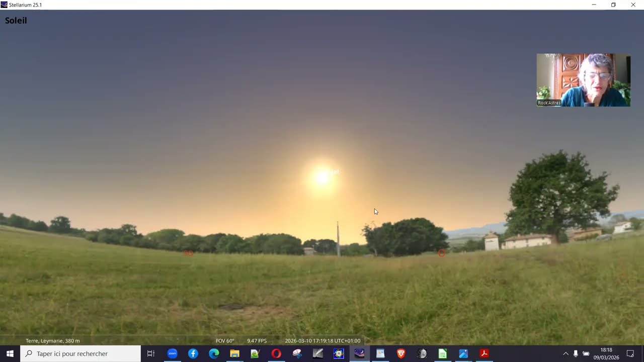Open the snipping tool taskbar icon next to Opera
Viewport: 644px width, 362px height.
coord(297,353)
